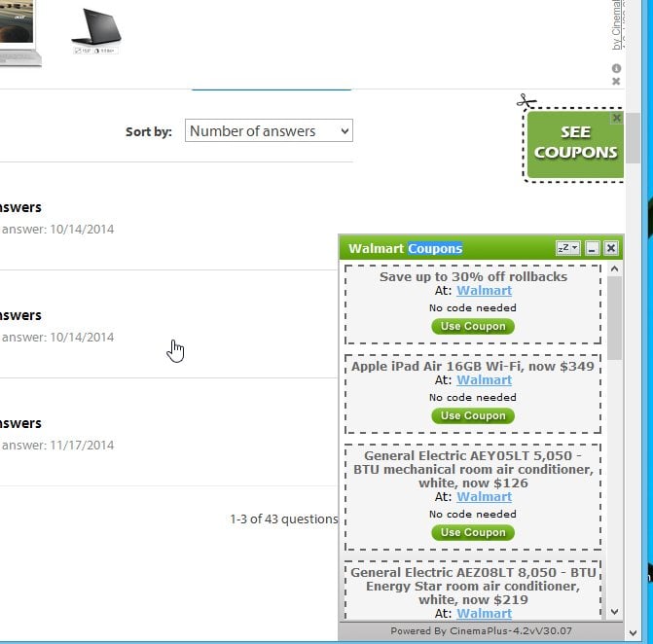Use Coupon for 30% off rollbacks
653x644 pixels.
click(473, 326)
